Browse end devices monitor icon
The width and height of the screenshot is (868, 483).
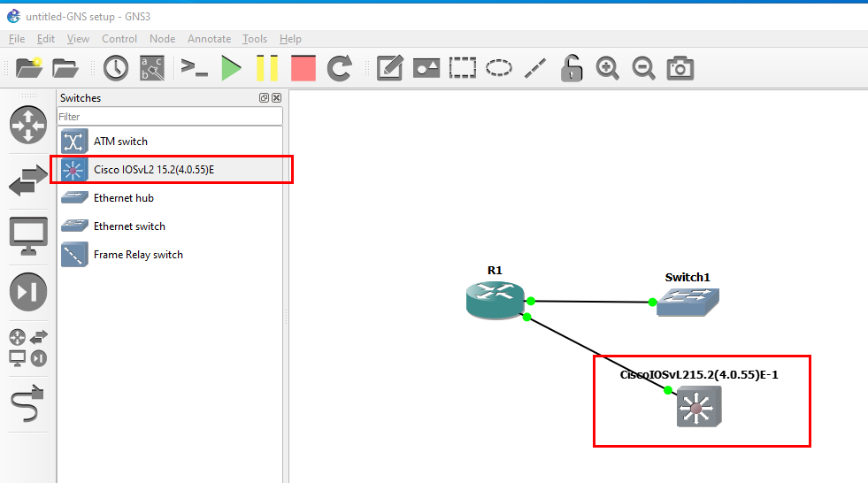[28, 236]
